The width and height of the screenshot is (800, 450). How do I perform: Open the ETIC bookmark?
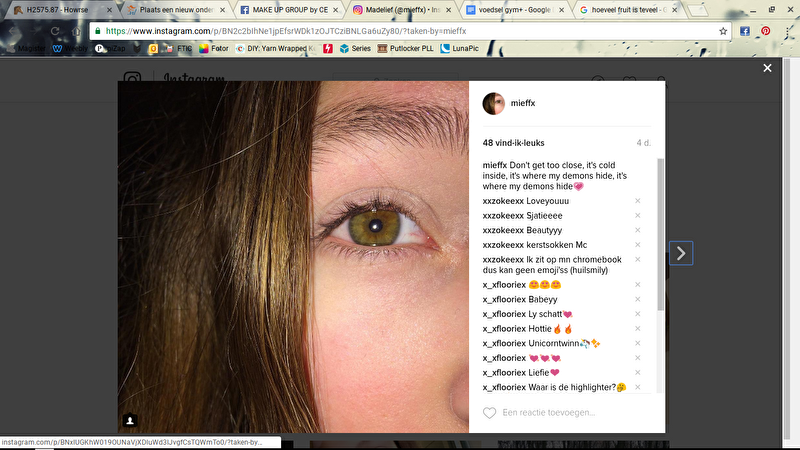coord(178,48)
